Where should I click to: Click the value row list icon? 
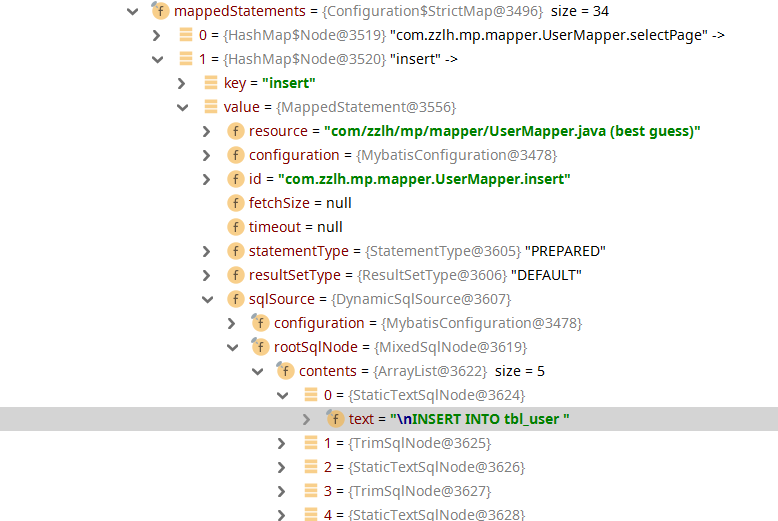pos(211,107)
